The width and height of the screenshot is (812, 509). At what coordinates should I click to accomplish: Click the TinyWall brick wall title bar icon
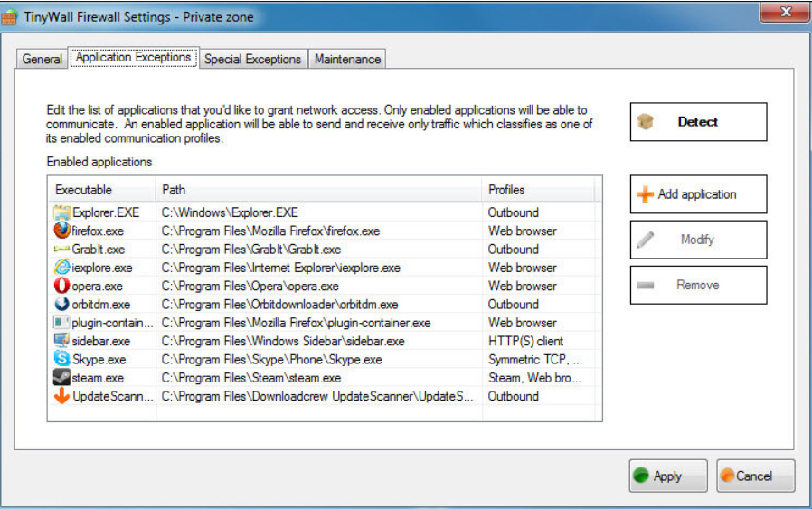[x=9, y=17]
